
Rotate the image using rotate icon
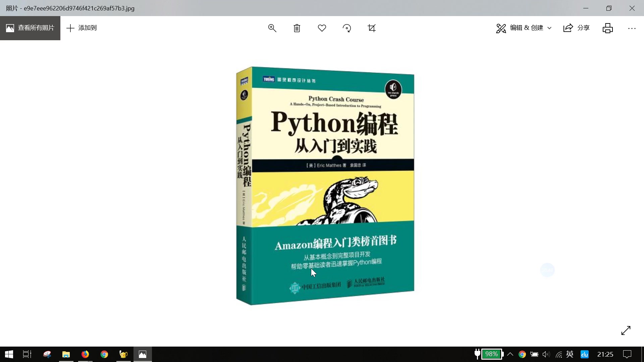click(x=347, y=28)
